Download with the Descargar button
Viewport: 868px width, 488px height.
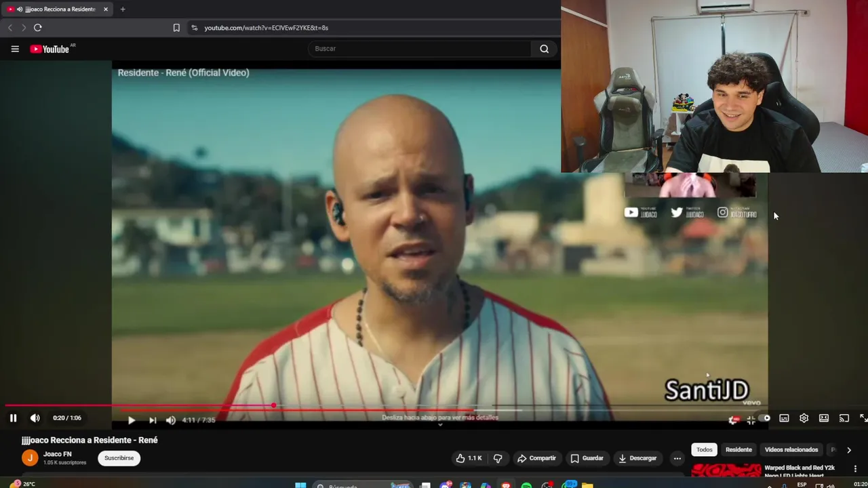[637, 458]
